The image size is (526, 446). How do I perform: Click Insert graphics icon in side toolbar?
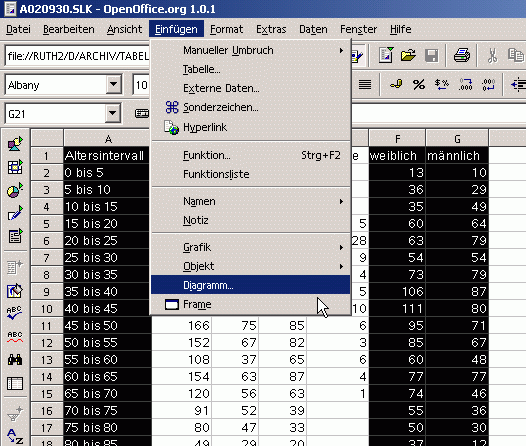[x=15, y=144]
